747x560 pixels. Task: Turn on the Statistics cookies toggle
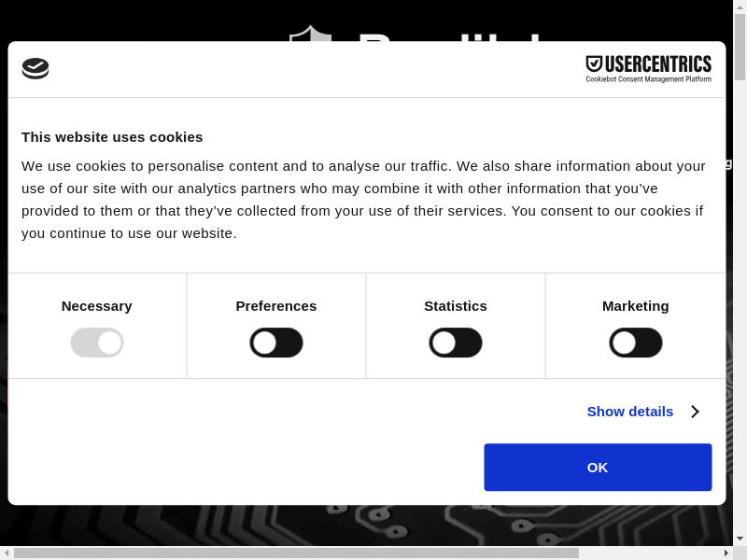(456, 343)
